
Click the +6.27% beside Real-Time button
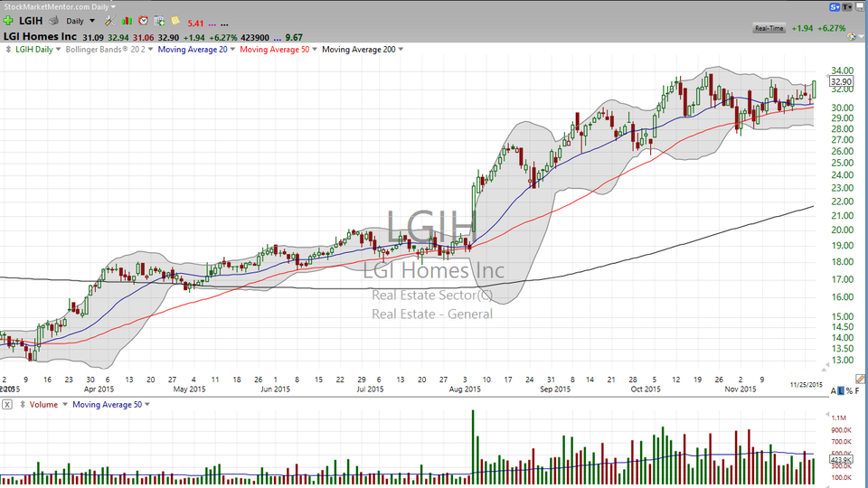[834, 28]
